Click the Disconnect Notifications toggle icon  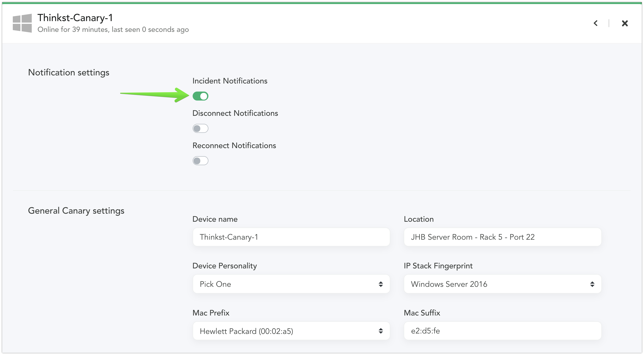pos(200,128)
